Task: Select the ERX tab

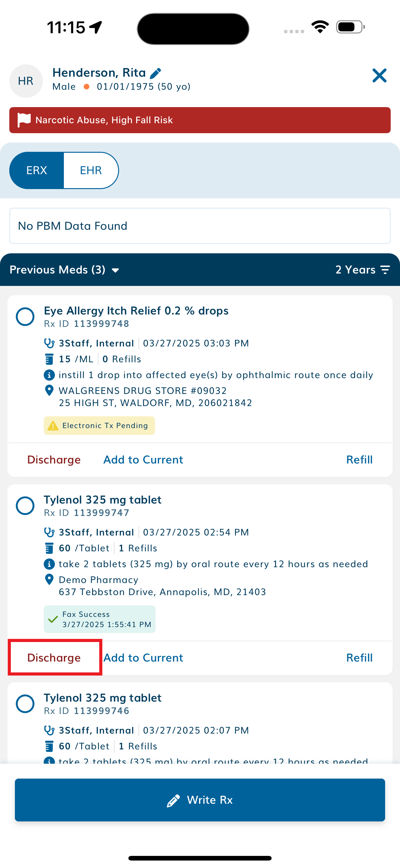Action: point(37,170)
